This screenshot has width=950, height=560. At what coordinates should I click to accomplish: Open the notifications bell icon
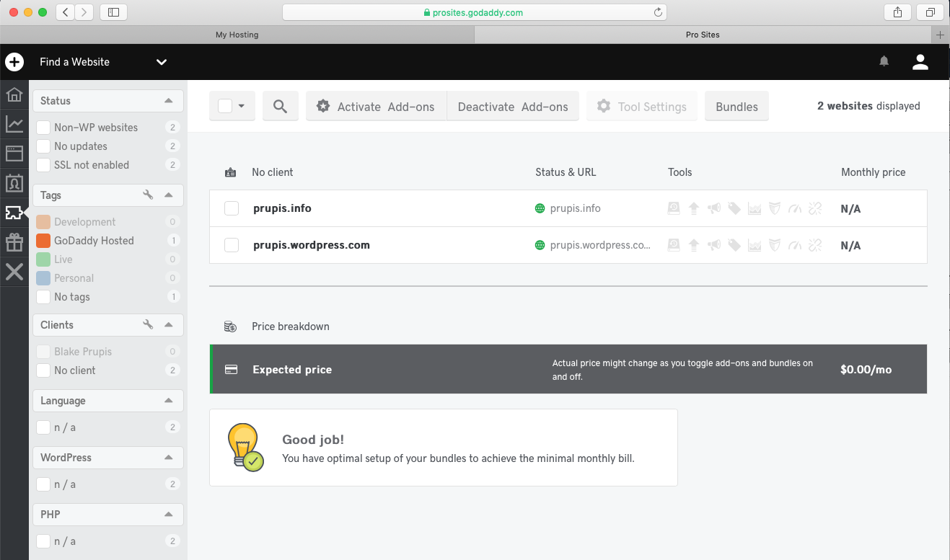(884, 62)
